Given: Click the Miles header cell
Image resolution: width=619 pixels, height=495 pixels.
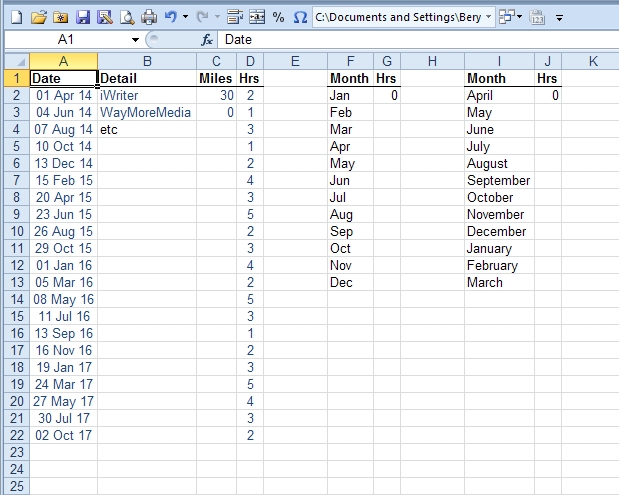Looking at the screenshot, I should 216,78.
